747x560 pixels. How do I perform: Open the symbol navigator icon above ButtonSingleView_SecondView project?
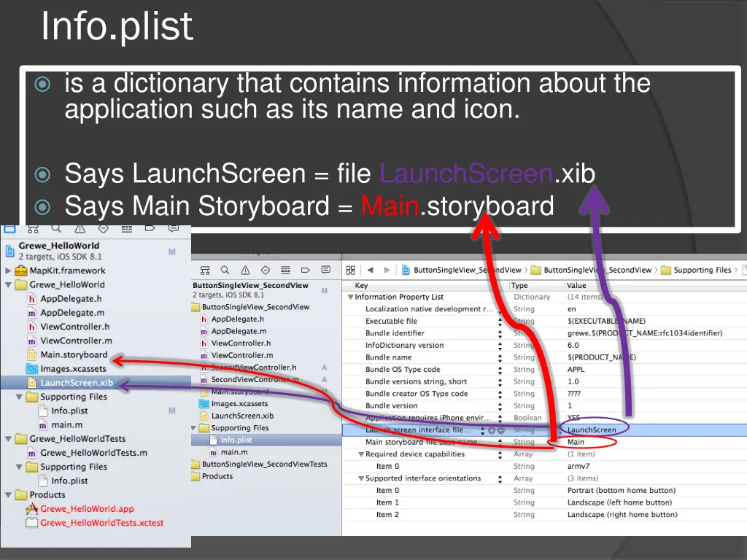click(205, 271)
